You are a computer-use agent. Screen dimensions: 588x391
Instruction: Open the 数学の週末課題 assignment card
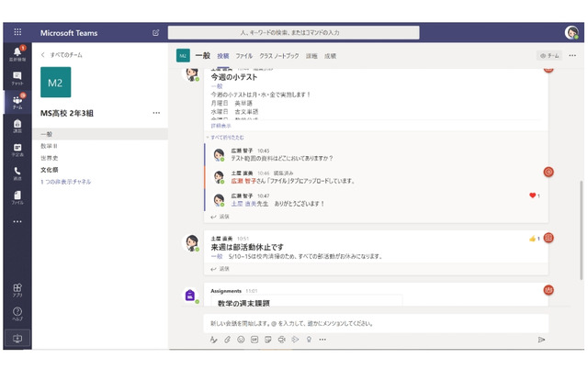306,301
